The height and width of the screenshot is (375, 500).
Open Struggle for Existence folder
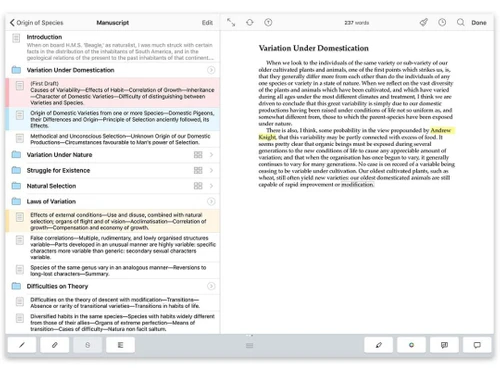pyautogui.click(x=16, y=170)
